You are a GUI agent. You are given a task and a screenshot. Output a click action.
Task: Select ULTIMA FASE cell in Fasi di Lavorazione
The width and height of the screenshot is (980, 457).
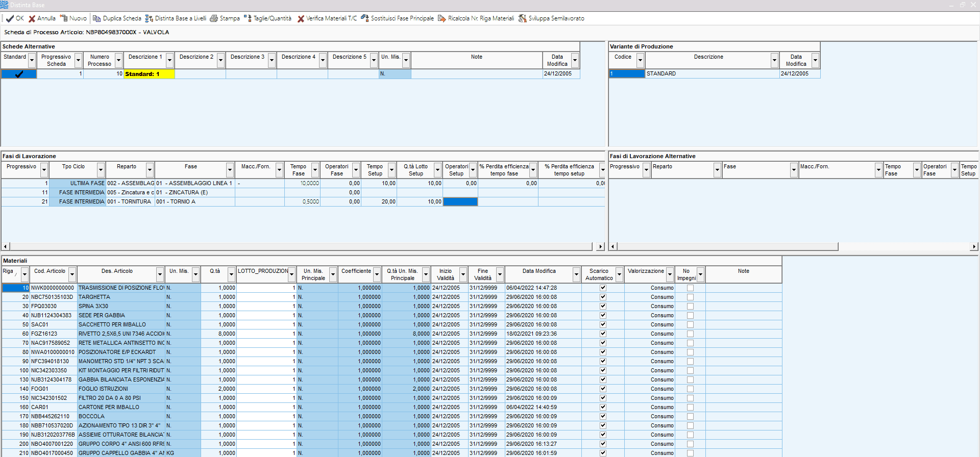click(77, 183)
